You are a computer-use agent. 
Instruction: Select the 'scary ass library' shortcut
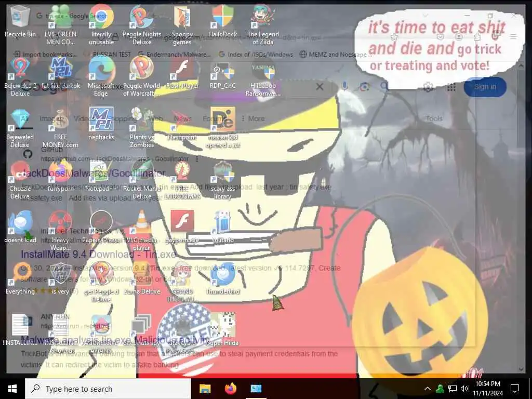point(222,180)
